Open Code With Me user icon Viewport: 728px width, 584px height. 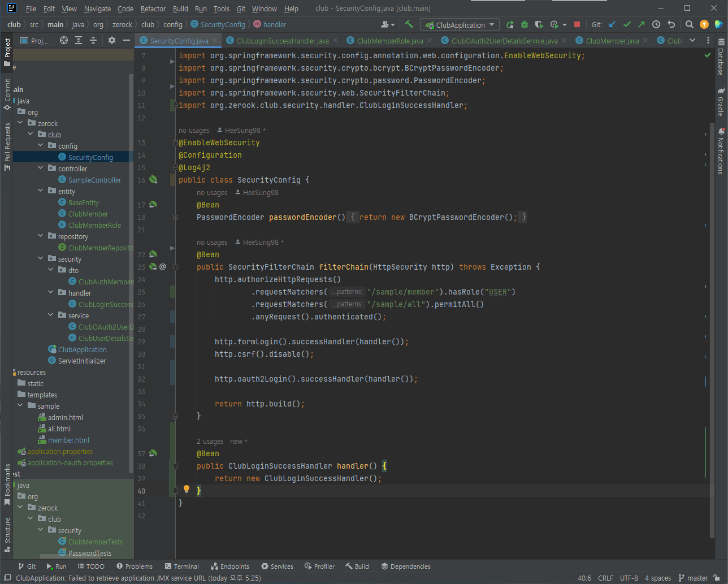(x=387, y=24)
